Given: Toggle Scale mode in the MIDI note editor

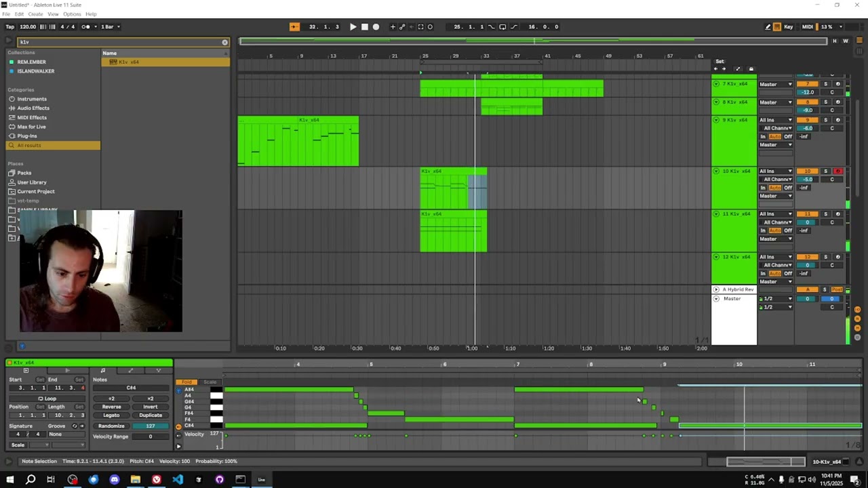Looking at the screenshot, I should [x=210, y=382].
